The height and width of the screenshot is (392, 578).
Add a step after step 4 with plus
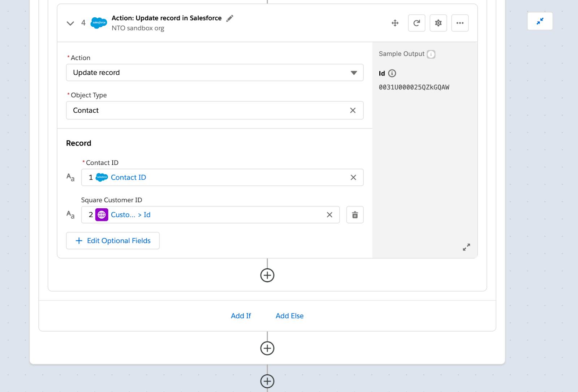[x=267, y=275]
